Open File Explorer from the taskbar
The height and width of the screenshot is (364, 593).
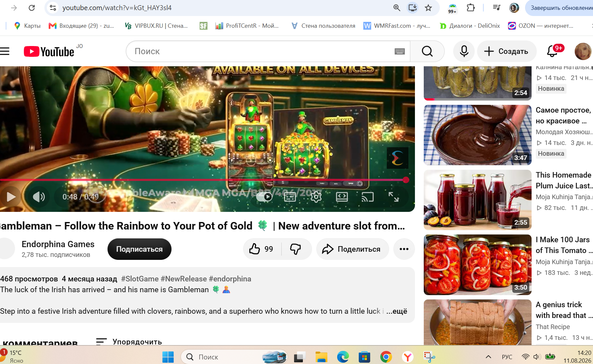pos(321,357)
